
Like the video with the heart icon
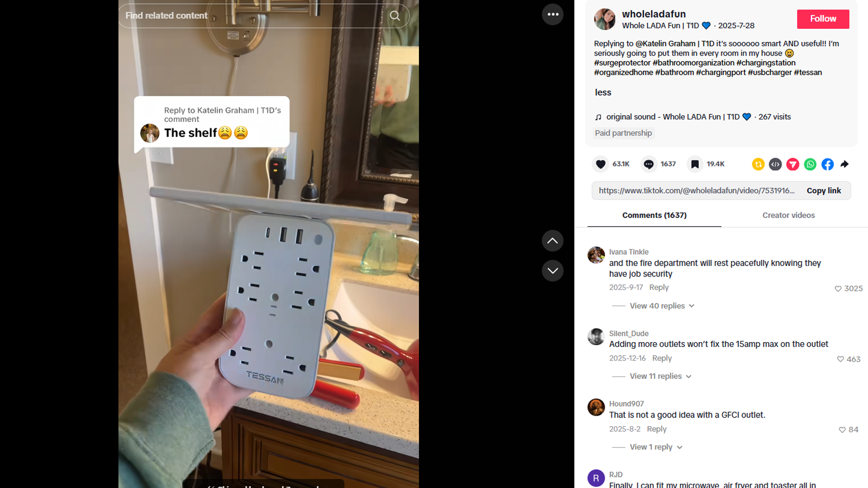pos(600,164)
